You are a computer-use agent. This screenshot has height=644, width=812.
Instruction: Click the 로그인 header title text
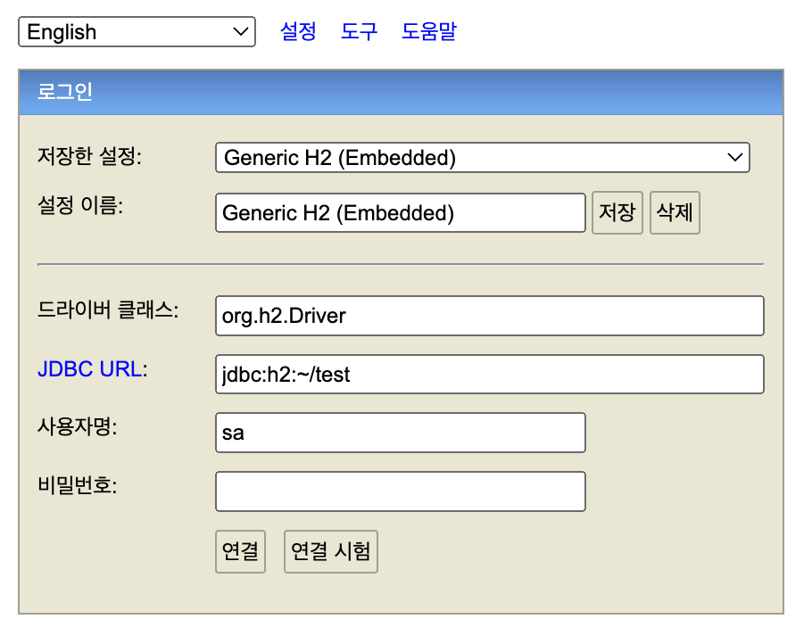point(65,92)
